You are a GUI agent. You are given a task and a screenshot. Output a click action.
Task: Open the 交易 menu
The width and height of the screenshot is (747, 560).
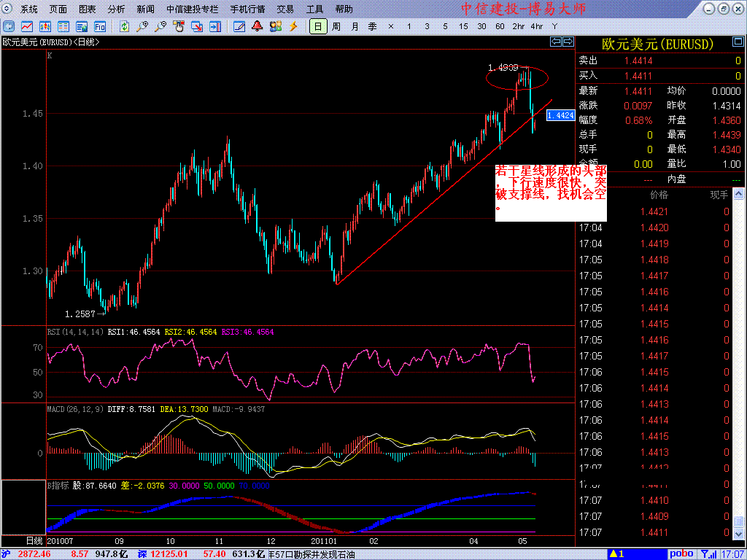coord(285,9)
